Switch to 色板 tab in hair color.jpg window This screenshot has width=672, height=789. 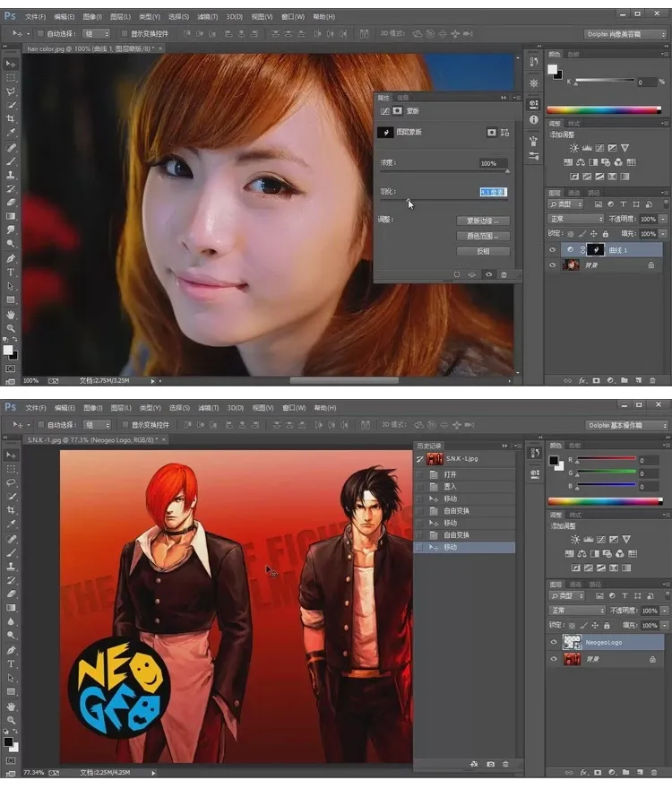coord(573,55)
